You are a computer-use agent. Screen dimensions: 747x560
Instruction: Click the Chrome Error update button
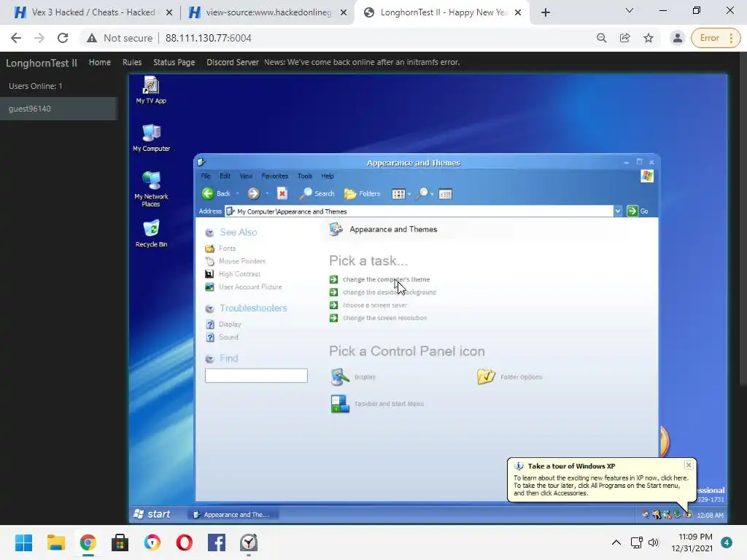[715, 38]
